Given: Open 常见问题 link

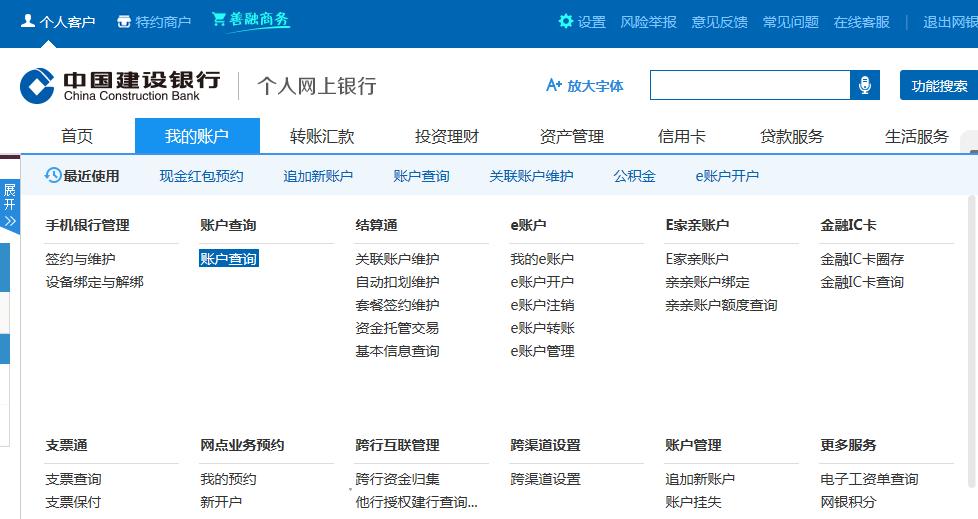Looking at the screenshot, I should 790,22.
